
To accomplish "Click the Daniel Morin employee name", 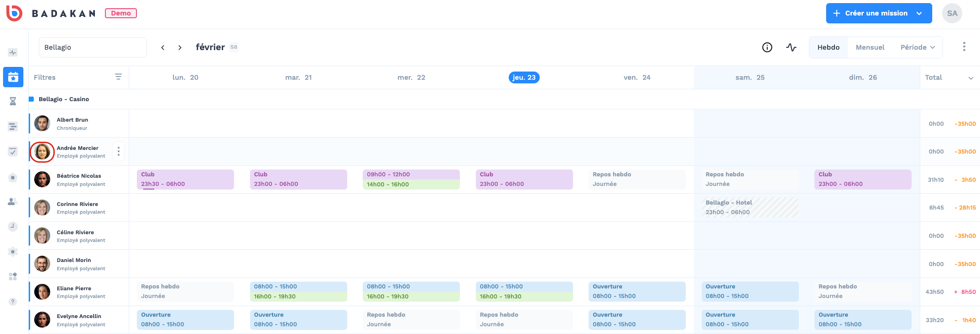I will [x=74, y=260].
